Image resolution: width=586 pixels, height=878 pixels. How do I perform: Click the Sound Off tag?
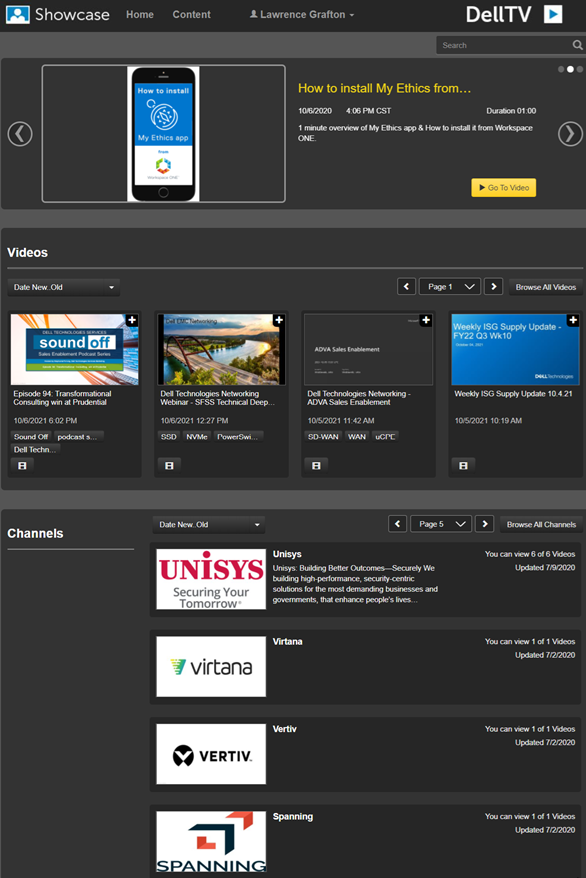[31, 437]
